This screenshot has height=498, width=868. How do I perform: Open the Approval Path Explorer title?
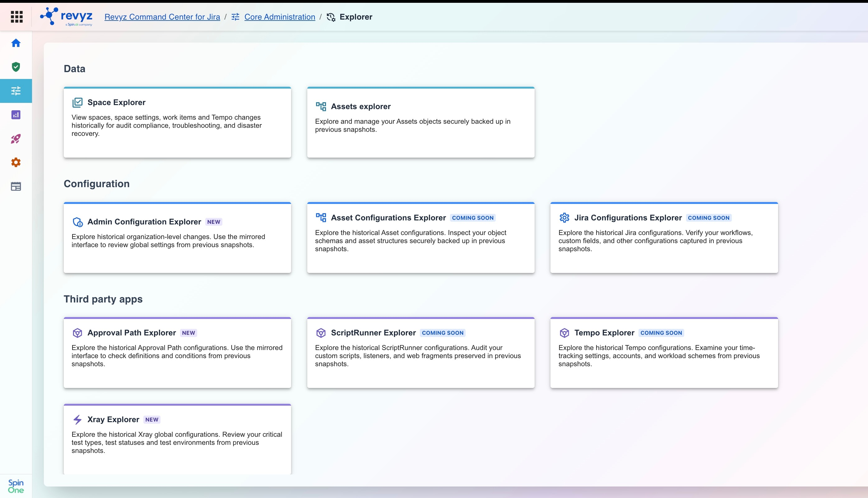click(x=132, y=333)
